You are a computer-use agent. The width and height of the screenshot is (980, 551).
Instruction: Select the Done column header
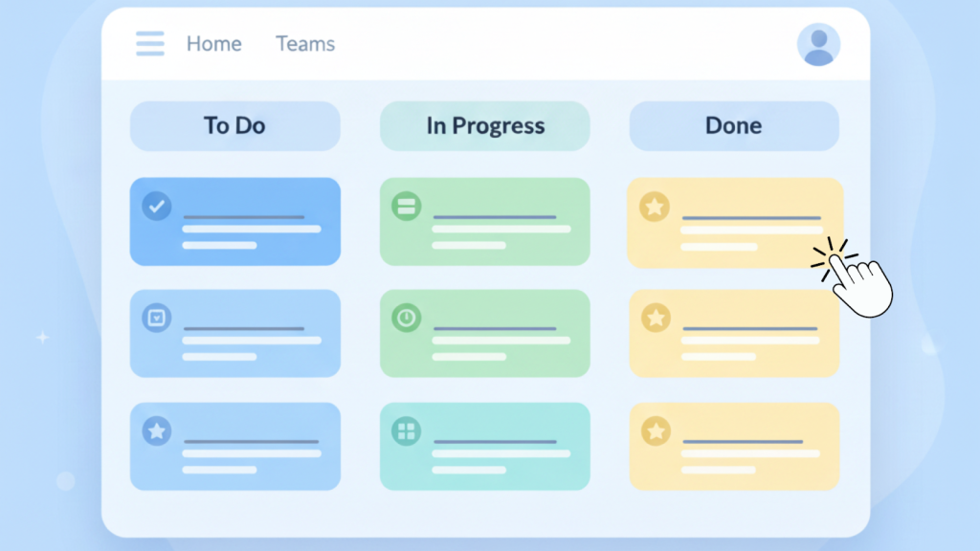tap(733, 125)
